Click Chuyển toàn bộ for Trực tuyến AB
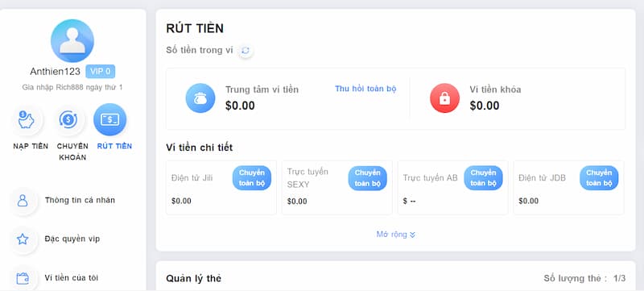Viewport: 644px width, 291px height. 484,178
